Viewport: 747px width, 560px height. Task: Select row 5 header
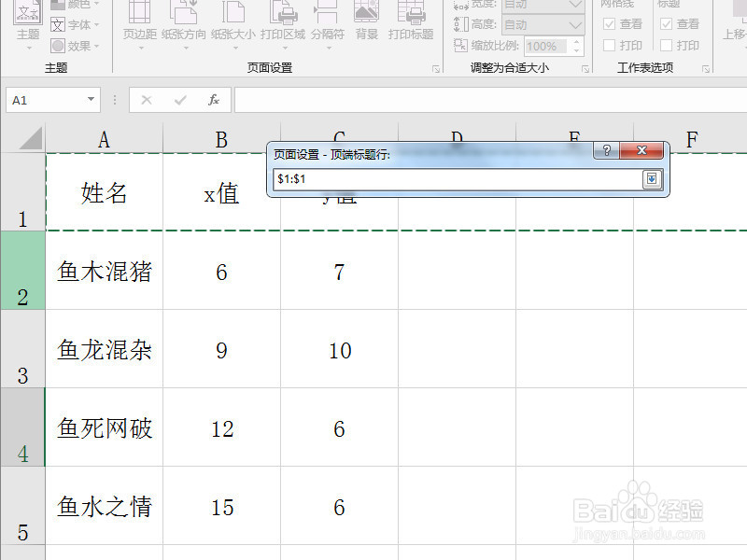[x=22, y=506]
